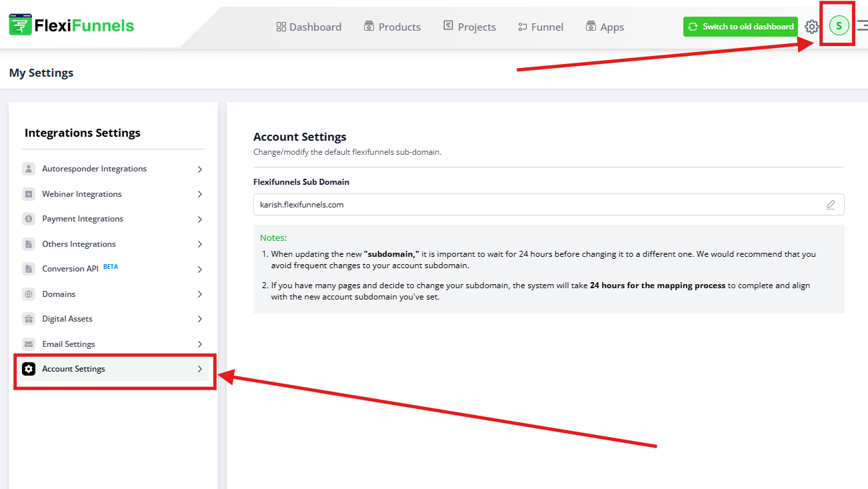Click the Payment Integrations dollar icon
The width and height of the screenshot is (868, 489).
coord(29,219)
